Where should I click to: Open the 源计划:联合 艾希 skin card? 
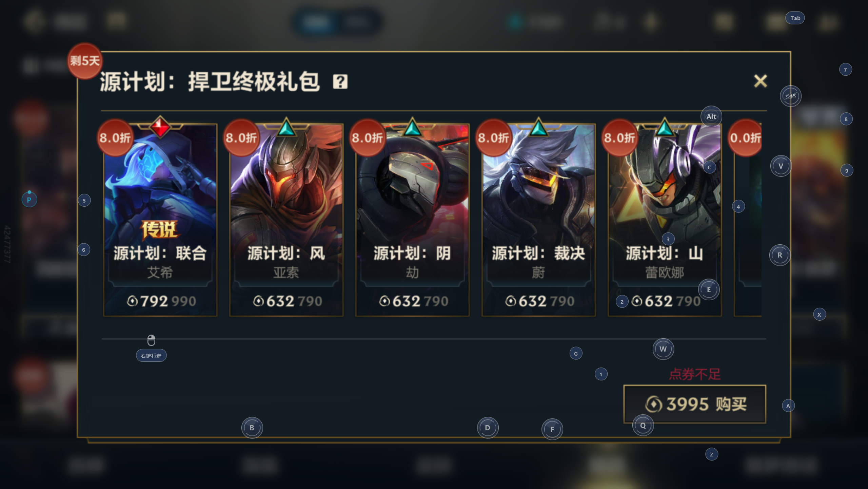tap(160, 220)
